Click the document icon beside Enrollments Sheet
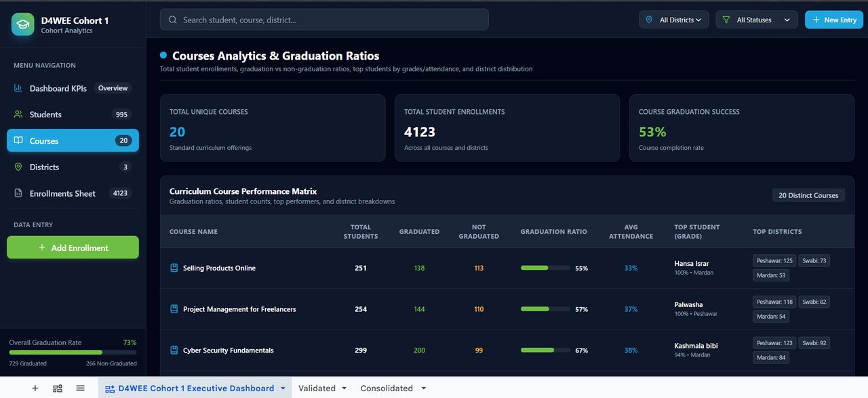868x398 pixels. coord(18,193)
